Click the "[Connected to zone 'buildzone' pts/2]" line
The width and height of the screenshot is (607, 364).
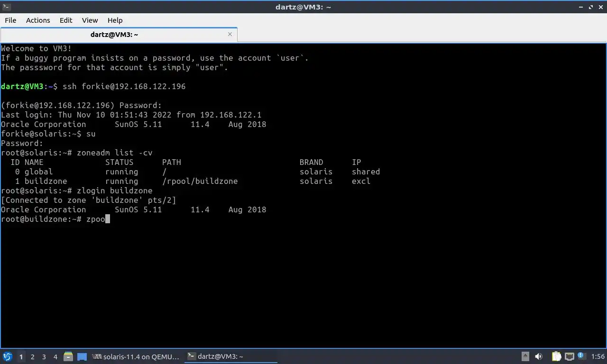(89, 200)
